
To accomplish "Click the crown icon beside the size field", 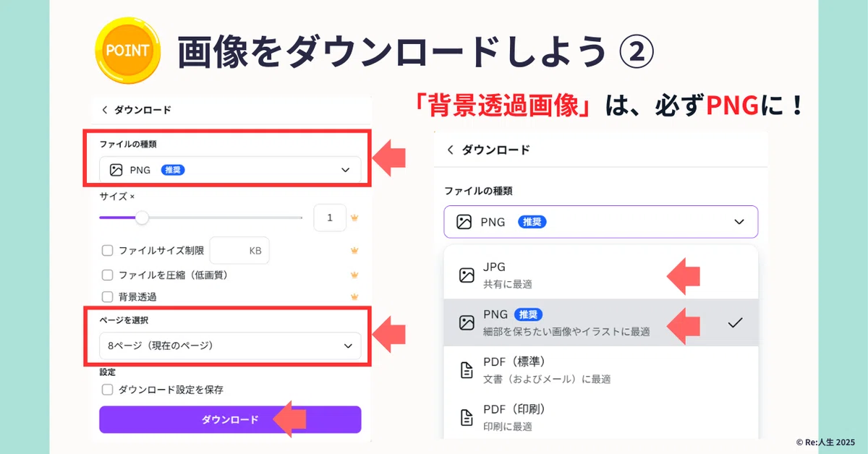I will pos(354,217).
